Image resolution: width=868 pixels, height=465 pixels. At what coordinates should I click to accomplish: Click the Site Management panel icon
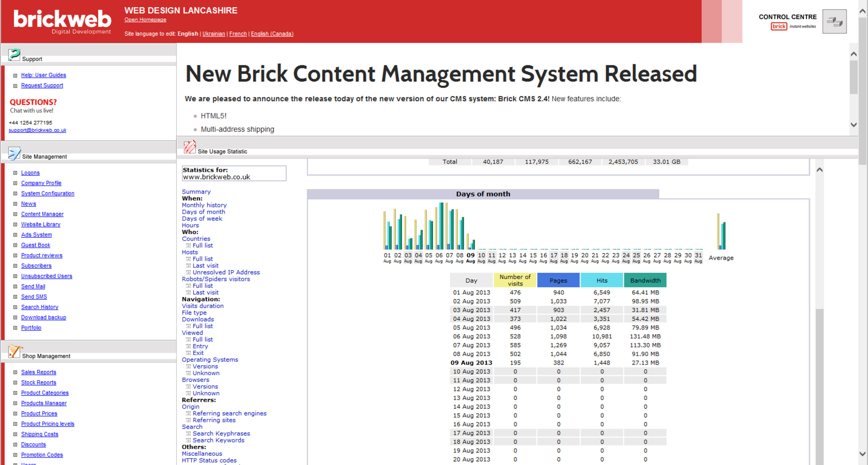(x=14, y=153)
